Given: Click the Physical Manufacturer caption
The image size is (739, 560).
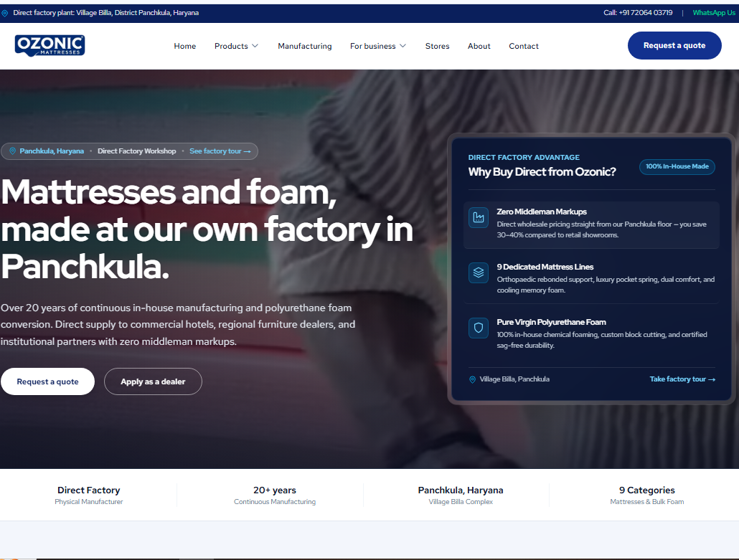Looking at the screenshot, I should 88,502.
